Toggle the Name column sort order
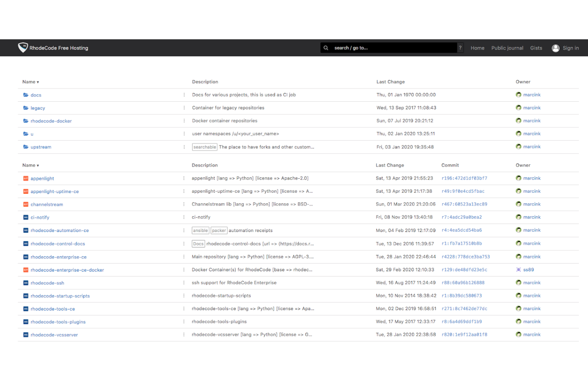Image resolution: width=588 pixels, height=392 pixels. [30, 82]
